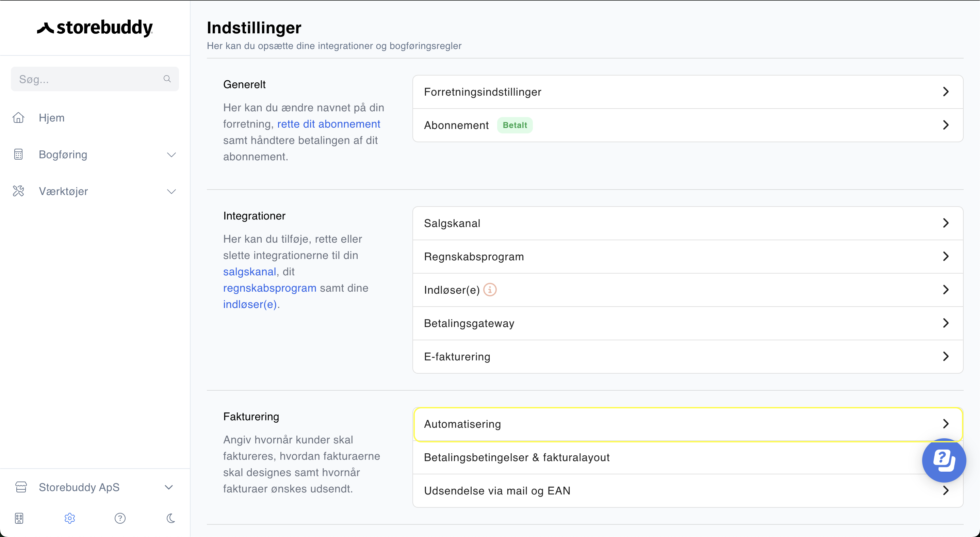
Task: Open Betalingsbetingelser & fakturalayout row
Action: pyautogui.click(x=688, y=457)
